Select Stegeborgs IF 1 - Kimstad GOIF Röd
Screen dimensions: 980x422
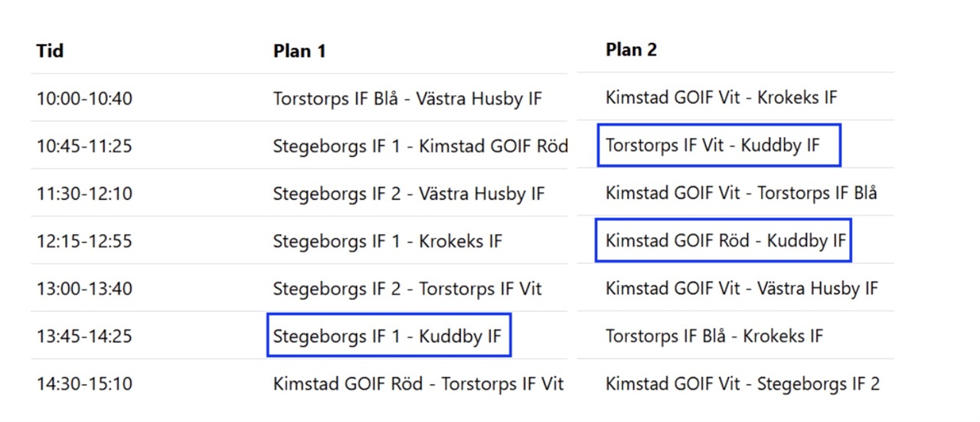[x=420, y=146]
